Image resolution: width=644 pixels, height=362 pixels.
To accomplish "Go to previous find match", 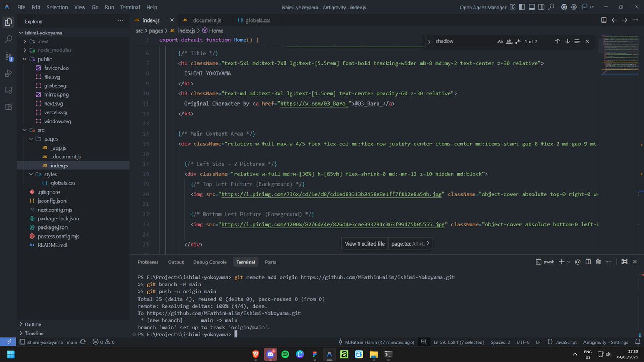I will click(557, 41).
